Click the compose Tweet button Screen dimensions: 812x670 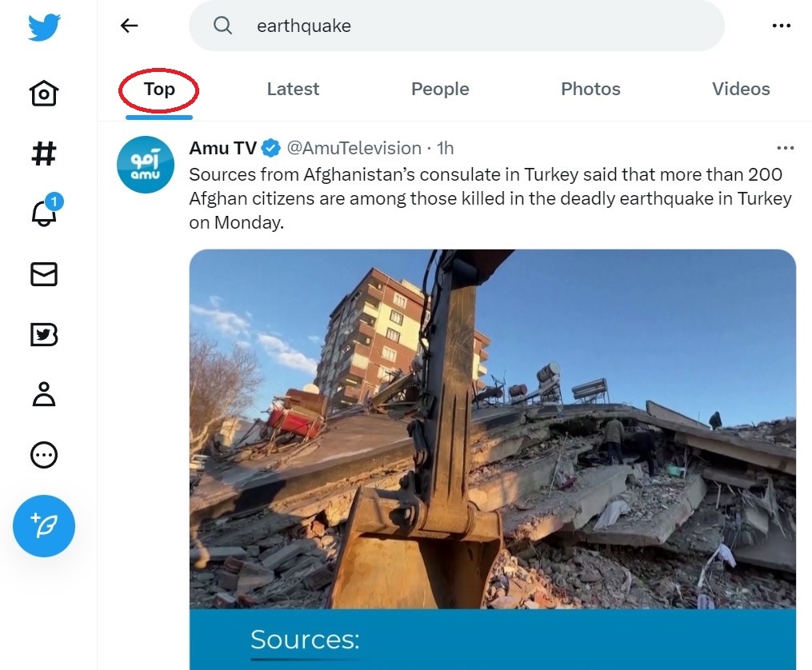[44, 525]
